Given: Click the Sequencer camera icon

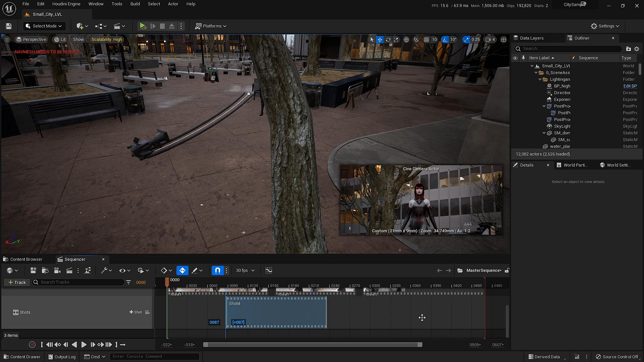Looking at the screenshot, I should click(x=57, y=270).
